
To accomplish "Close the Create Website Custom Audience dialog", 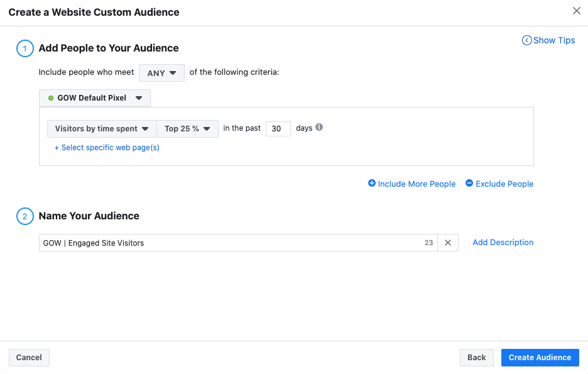I will click(x=576, y=11).
